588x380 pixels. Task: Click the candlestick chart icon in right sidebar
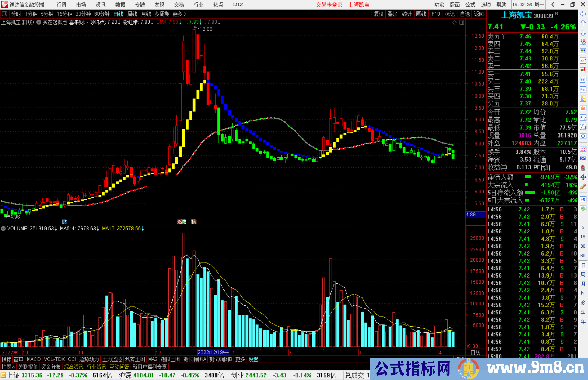coord(583,70)
